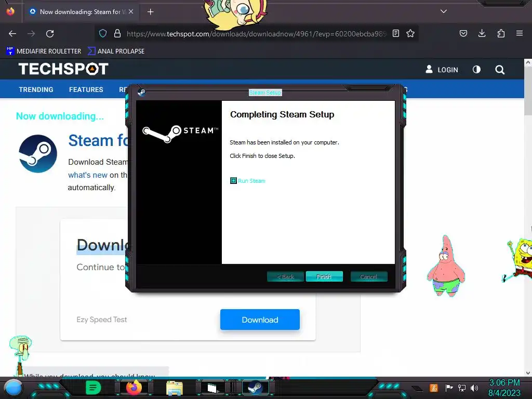Click the Back button in Steam Setup
This screenshot has height=399, width=532.
point(285,276)
